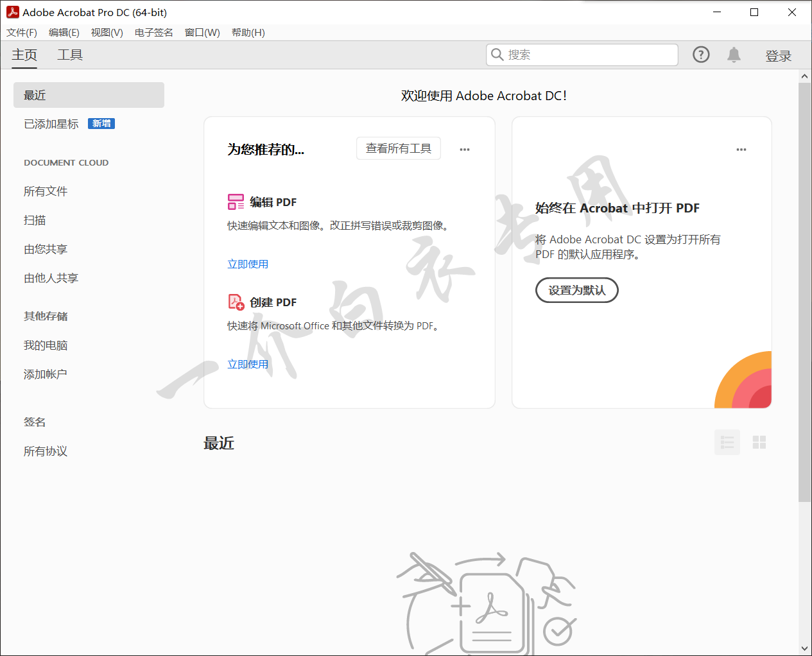Click the vertical scrollbar thumb
The image size is (812, 656).
coord(805,292)
